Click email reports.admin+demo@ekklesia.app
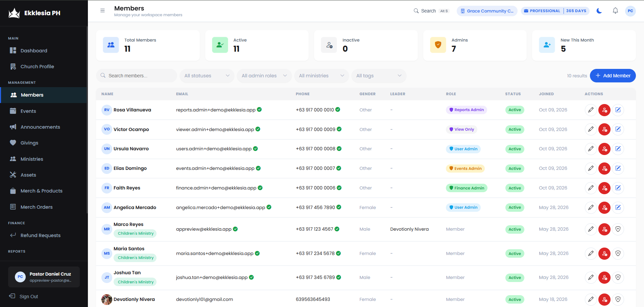 [x=216, y=110]
